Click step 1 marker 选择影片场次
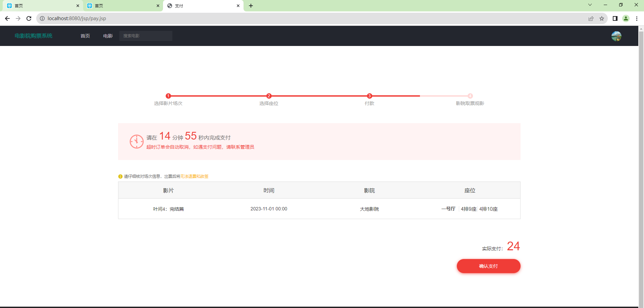The width and height of the screenshot is (644, 308). pos(168,96)
